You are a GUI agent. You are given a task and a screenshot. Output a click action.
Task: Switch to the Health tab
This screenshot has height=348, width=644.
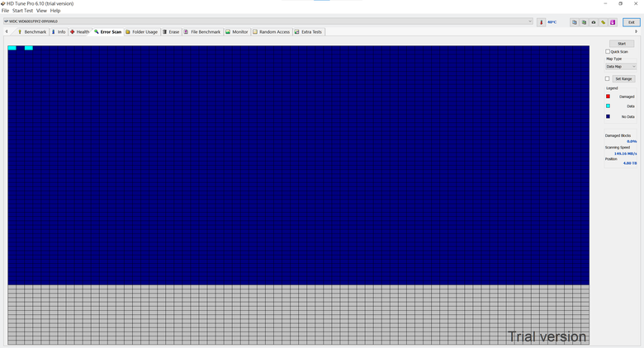[79, 31]
